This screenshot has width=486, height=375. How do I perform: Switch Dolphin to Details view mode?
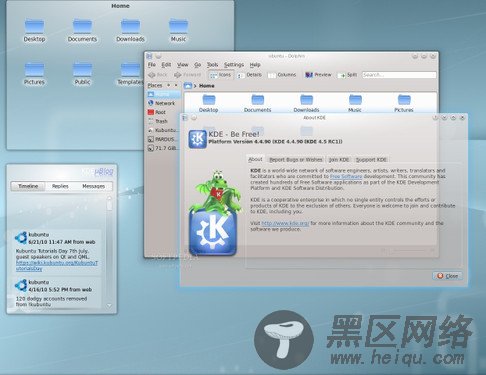249,75
